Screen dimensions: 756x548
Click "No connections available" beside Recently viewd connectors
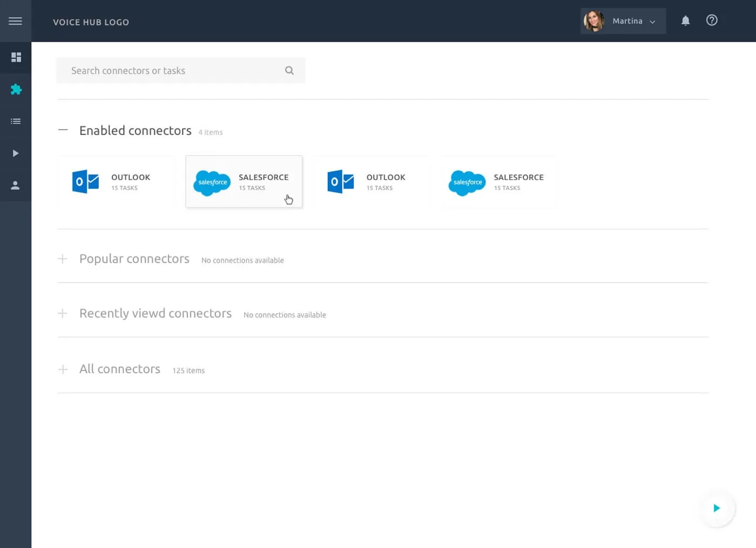click(x=285, y=315)
